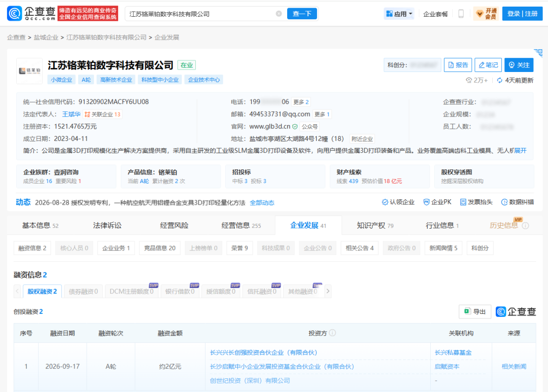Click the 笔记 notes button
The width and height of the screenshot is (548, 392).
click(x=488, y=65)
